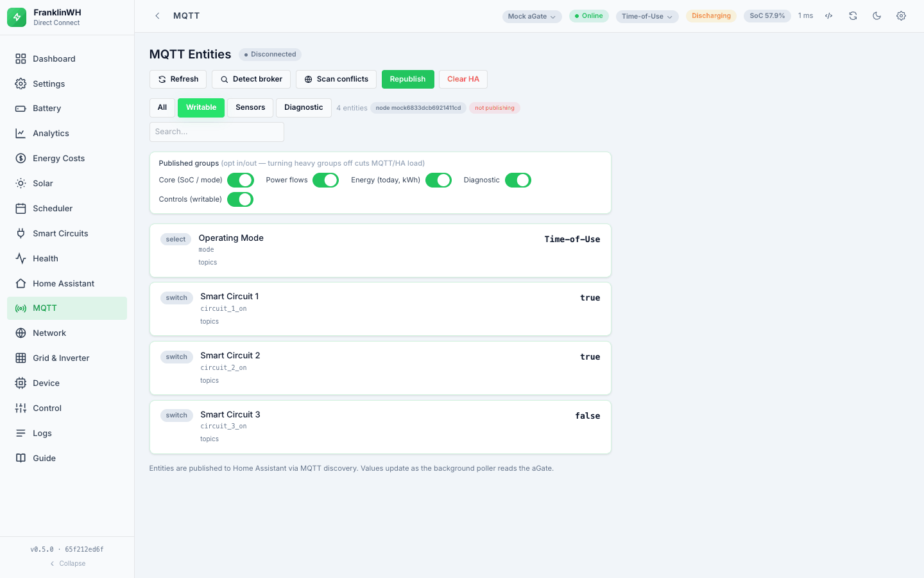Screen dimensions: 924x578
Task: Click the Health pulse icon
Action: coord(21,258)
